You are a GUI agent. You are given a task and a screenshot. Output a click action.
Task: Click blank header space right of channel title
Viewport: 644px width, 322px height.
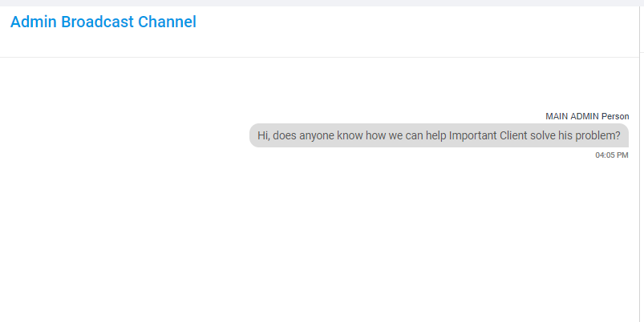click(x=411, y=30)
